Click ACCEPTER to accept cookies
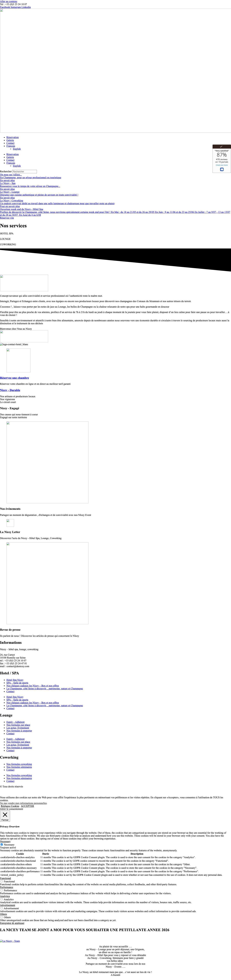 (27, 806)
